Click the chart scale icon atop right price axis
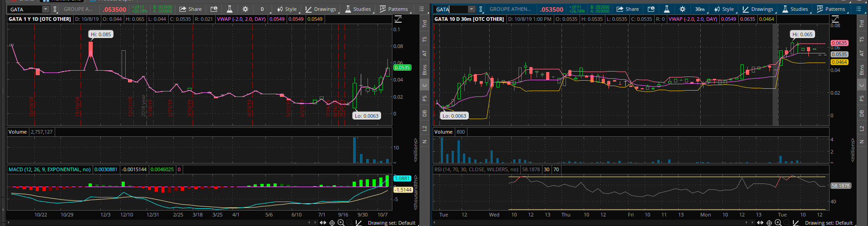 835,19
